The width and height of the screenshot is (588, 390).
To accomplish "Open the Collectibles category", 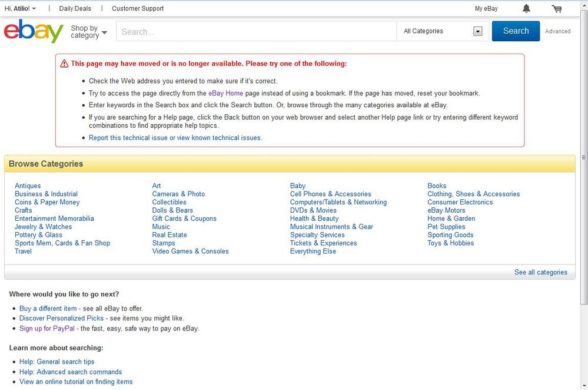I will click(x=169, y=202).
